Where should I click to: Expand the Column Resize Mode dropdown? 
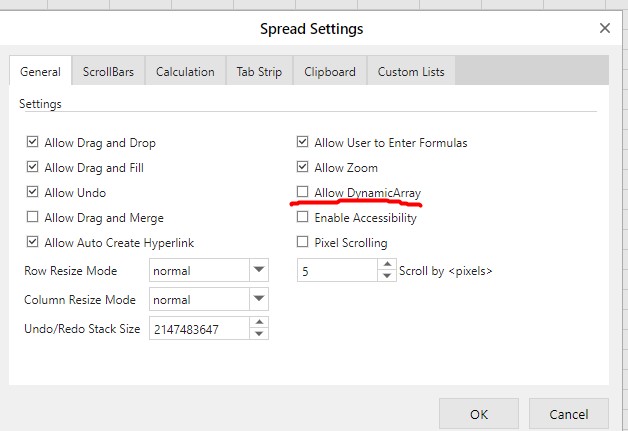(x=259, y=299)
